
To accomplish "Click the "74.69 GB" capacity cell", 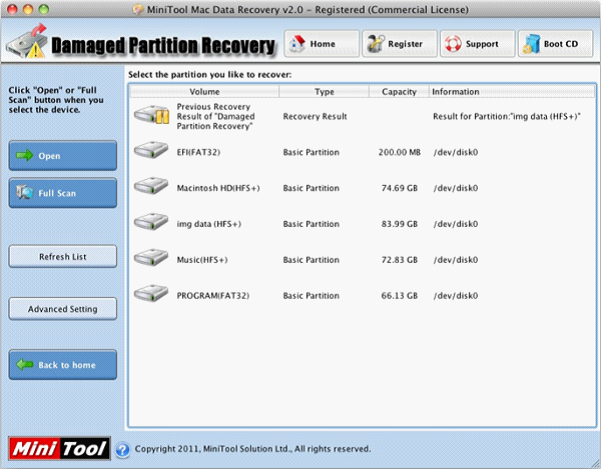I will (399, 188).
